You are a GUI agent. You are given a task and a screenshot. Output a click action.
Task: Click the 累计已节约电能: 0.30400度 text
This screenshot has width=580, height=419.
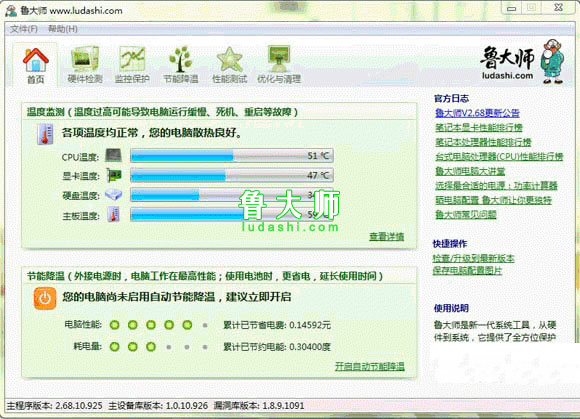click(277, 347)
